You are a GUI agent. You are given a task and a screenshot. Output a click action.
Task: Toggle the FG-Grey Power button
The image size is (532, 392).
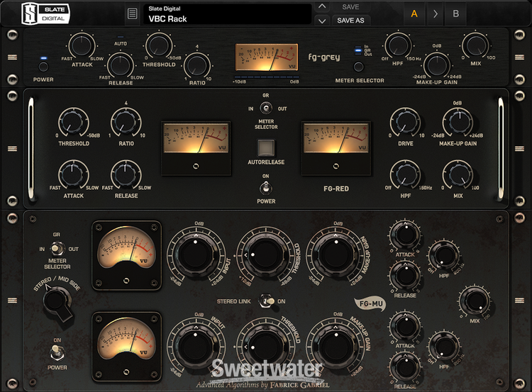[x=44, y=67]
